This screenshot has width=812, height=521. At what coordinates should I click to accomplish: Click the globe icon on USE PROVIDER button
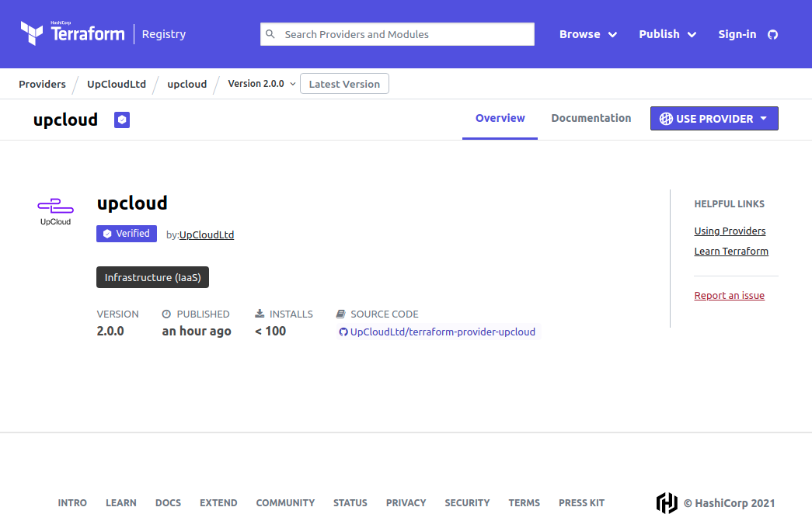[x=666, y=119]
